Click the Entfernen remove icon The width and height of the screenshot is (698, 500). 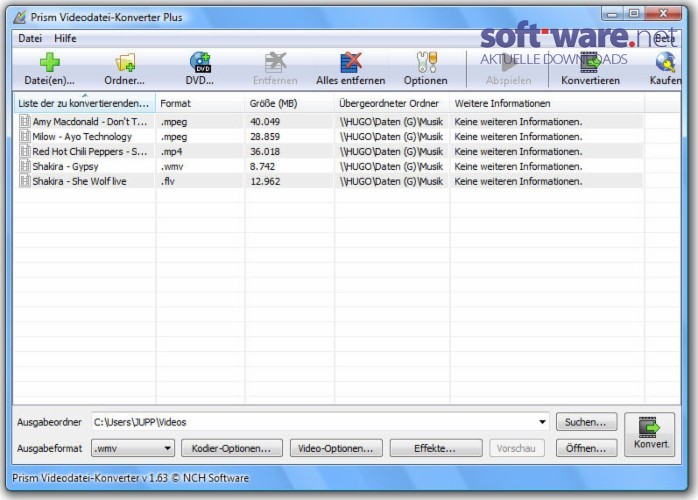275,62
